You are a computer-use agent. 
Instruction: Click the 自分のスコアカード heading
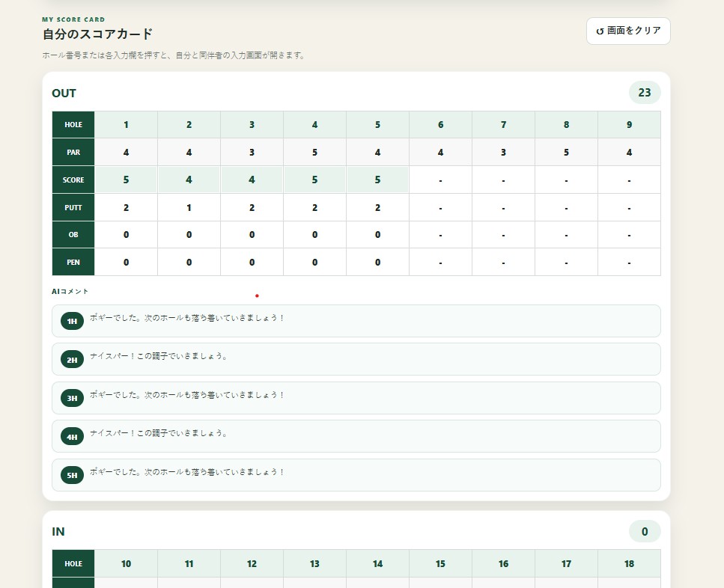coord(97,34)
